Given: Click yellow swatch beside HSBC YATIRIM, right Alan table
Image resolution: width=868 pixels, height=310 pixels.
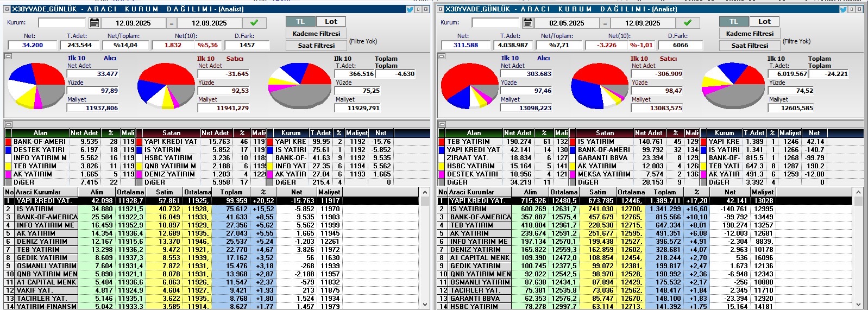Looking at the screenshot, I should (442, 166).
